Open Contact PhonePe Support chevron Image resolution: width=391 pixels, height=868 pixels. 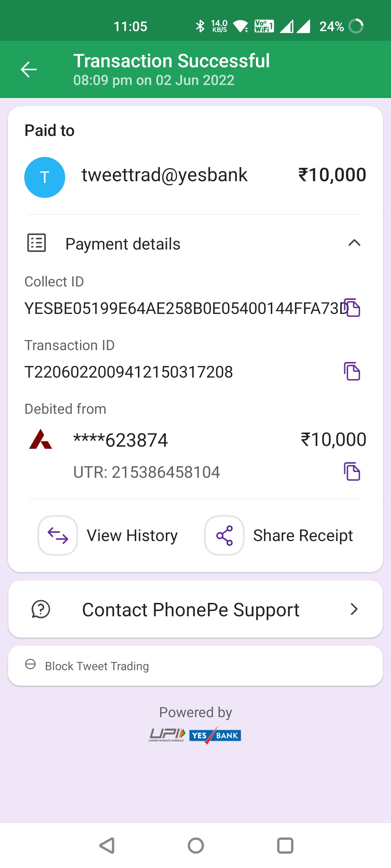(354, 609)
